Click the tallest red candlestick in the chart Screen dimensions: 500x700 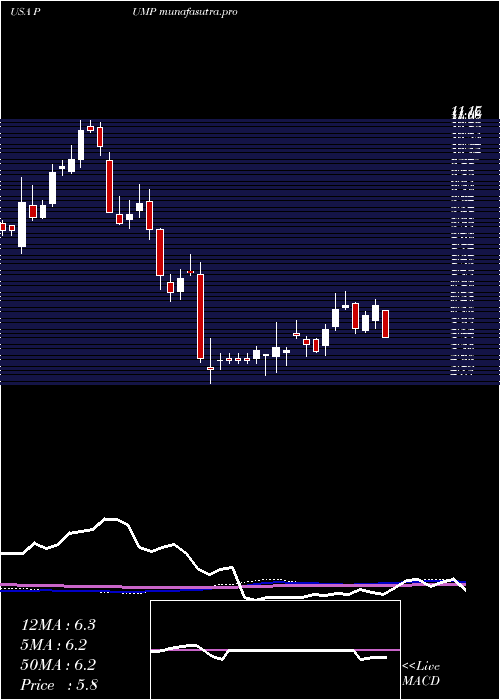tap(200, 317)
